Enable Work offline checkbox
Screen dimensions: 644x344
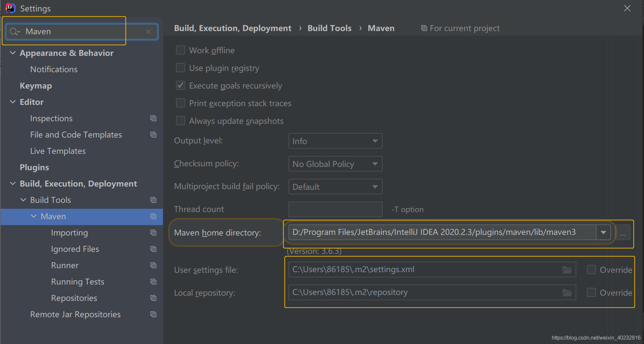(181, 50)
